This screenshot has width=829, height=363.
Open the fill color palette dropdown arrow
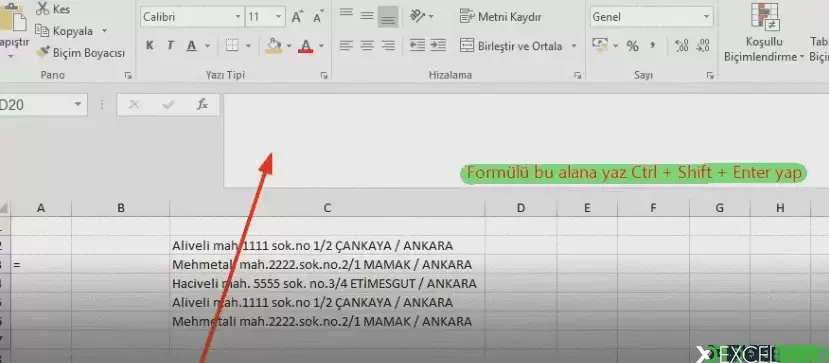tap(289, 46)
